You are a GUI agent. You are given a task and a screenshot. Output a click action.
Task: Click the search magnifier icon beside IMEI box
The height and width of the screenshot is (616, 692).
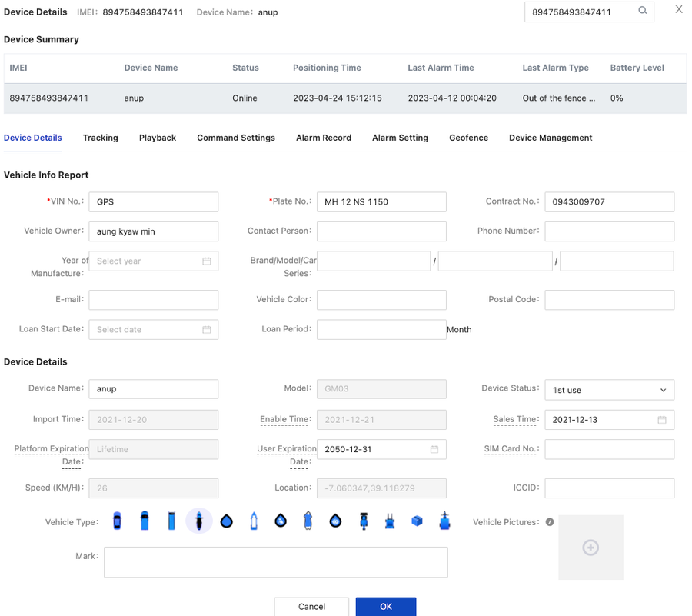pos(642,12)
